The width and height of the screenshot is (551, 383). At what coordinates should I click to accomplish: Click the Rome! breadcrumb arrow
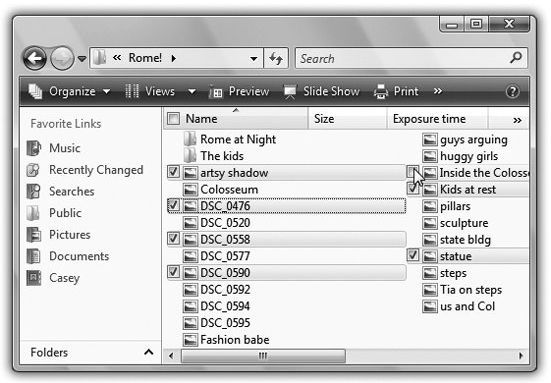tap(173, 58)
